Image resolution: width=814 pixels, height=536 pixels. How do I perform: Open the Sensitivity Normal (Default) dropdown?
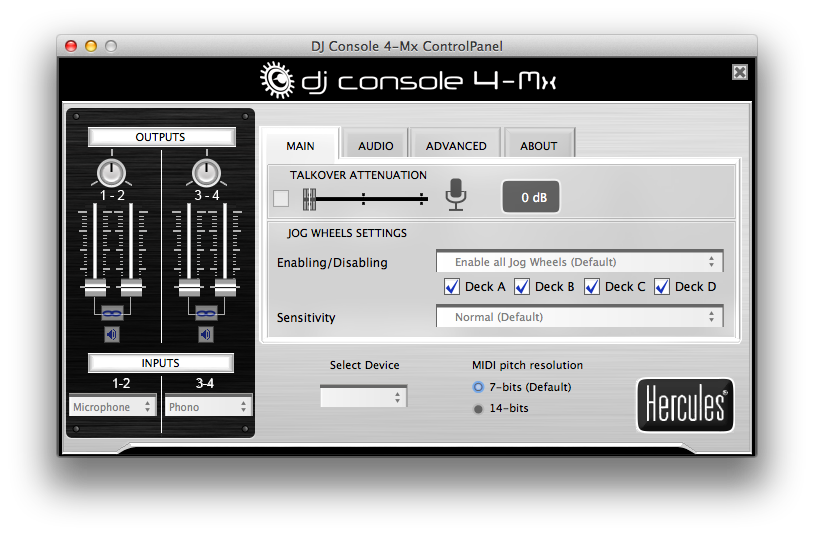point(580,317)
